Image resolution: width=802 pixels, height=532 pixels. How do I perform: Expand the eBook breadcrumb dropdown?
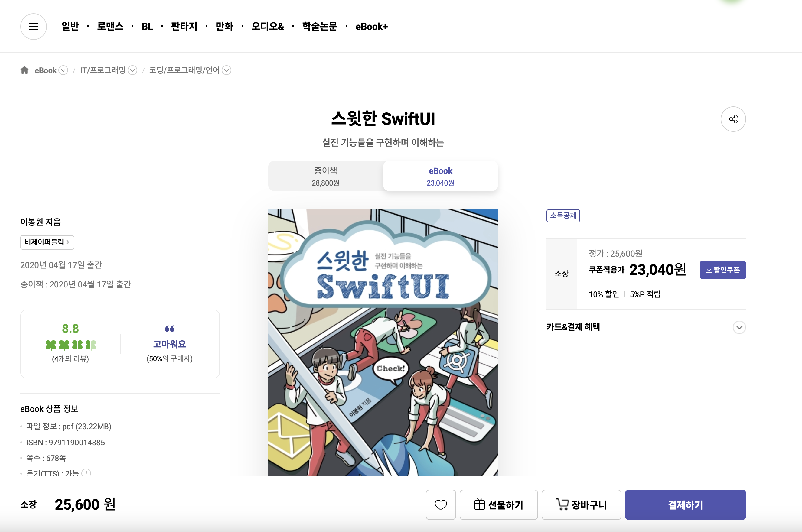(x=63, y=70)
